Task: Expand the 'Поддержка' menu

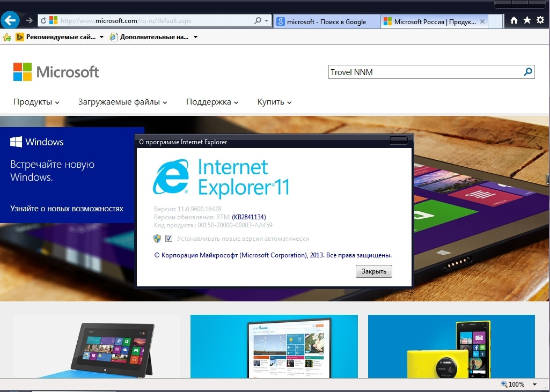Action: (212, 102)
